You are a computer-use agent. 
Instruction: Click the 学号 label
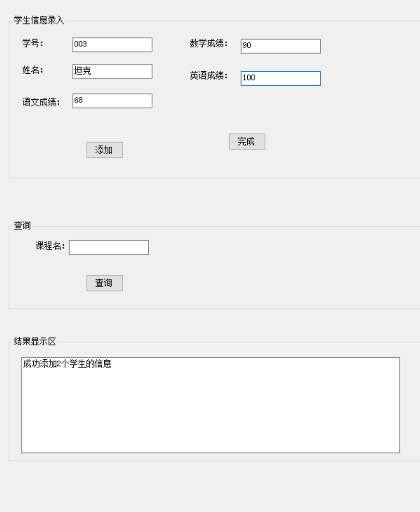point(33,43)
